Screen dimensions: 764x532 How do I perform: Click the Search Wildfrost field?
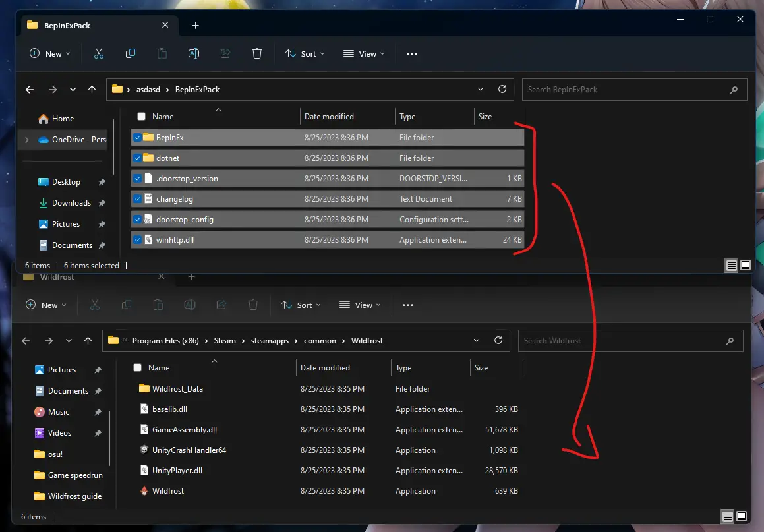point(630,341)
